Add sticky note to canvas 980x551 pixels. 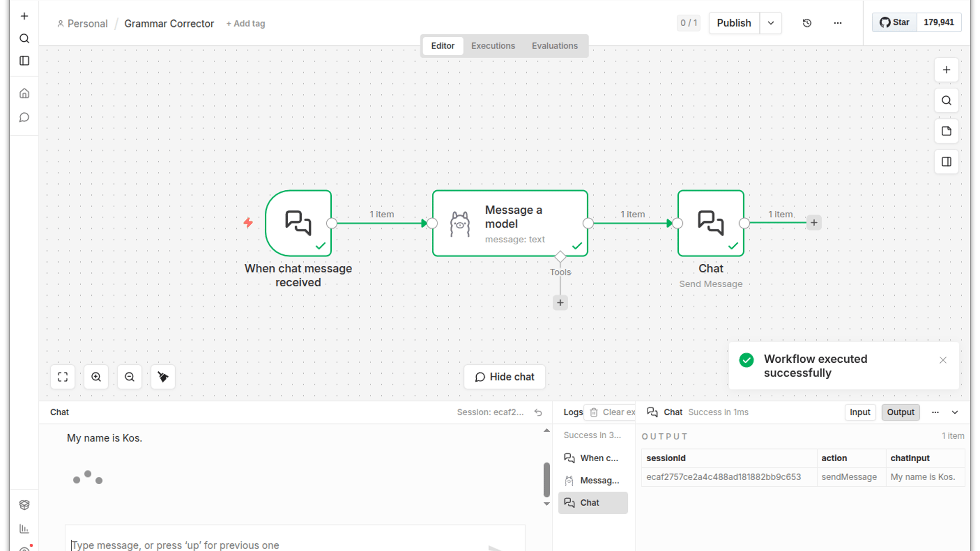(x=946, y=131)
